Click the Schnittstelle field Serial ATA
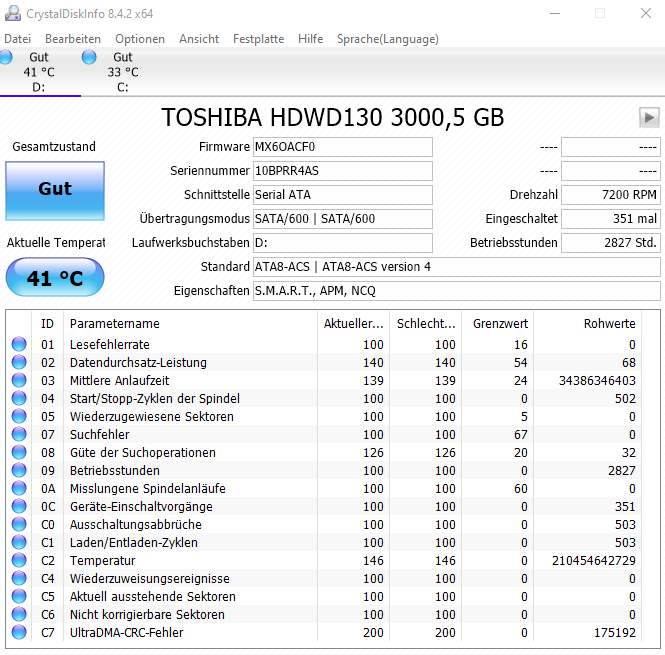The height and width of the screenshot is (655, 665). (343, 195)
